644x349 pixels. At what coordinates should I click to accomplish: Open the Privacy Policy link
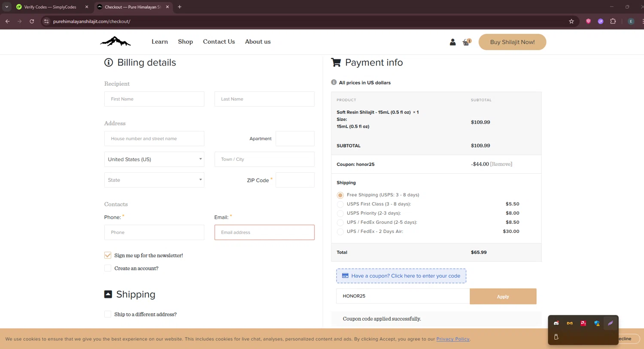(x=453, y=339)
